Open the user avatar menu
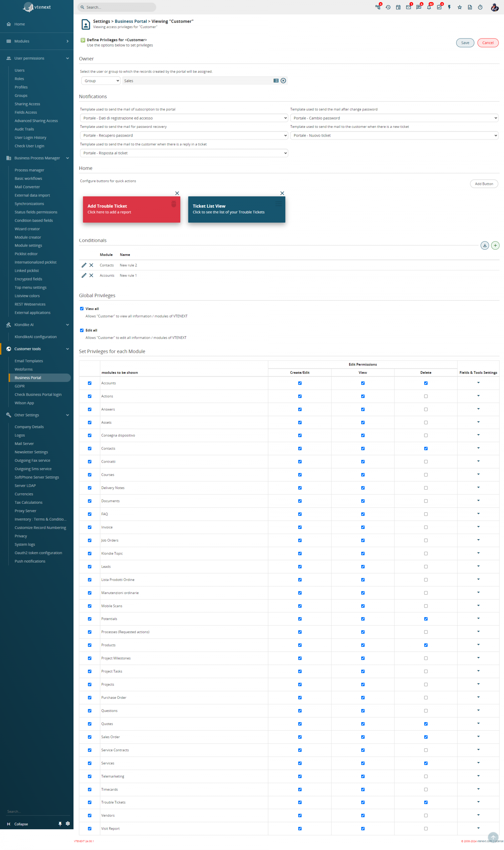Image resolution: width=504 pixels, height=850 pixels. click(x=494, y=7)
